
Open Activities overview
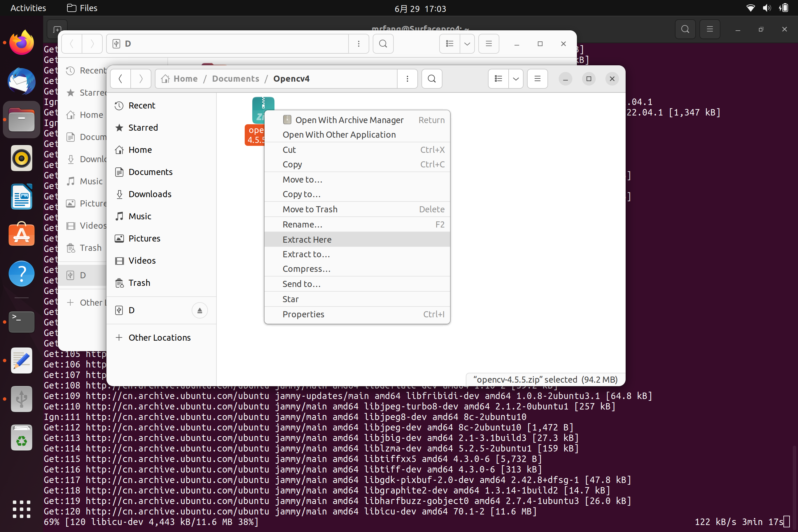coord(28,8)
